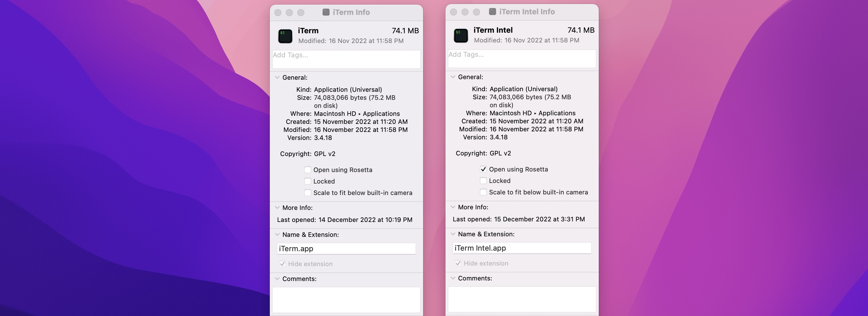Close the iTerm Intel Info window

(x=453, y=12)
